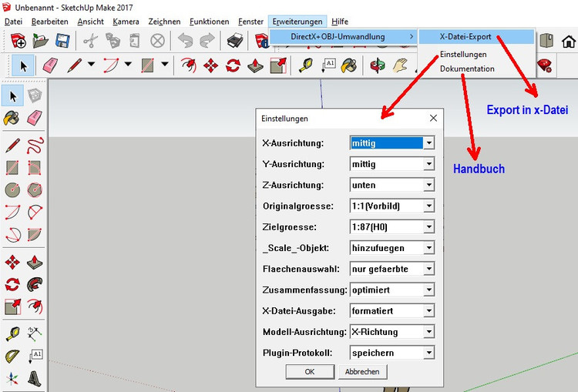The width and height of the screenshot is (578, 392).
Task: Open the Fenster menu
Action: pyautogui.click(x=250, y=22)
